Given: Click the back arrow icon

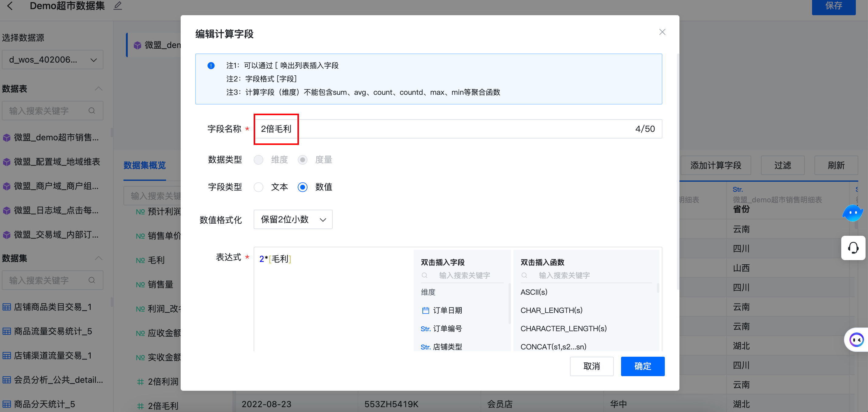Looking at the screenshot, I should click(x=10, y=6).
